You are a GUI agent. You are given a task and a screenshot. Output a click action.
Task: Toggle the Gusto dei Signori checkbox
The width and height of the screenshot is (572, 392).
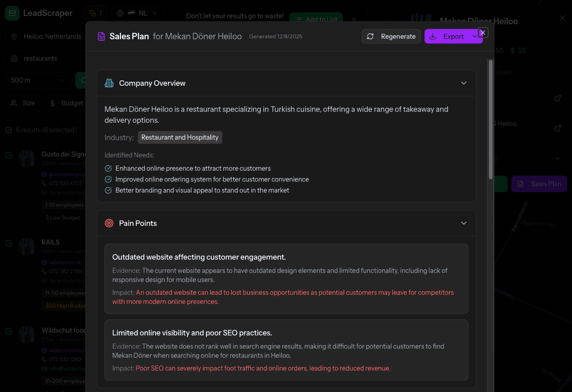[x=8, y=155]
